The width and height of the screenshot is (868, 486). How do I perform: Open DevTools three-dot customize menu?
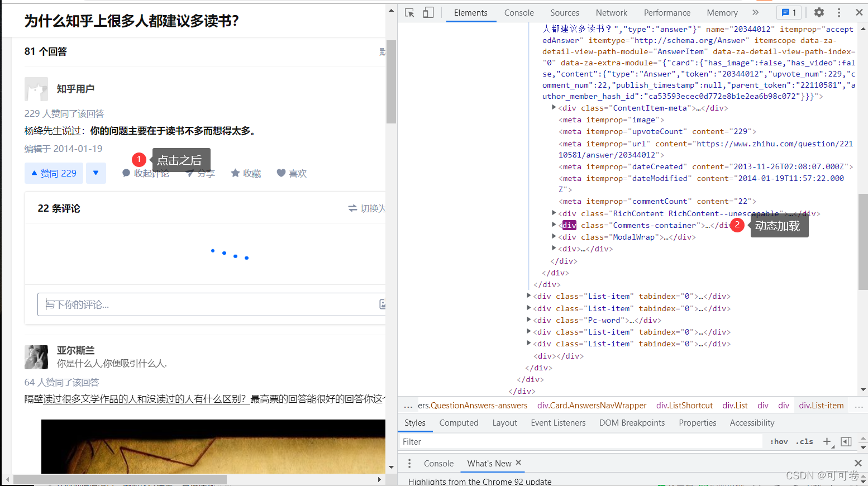[838, 12]
